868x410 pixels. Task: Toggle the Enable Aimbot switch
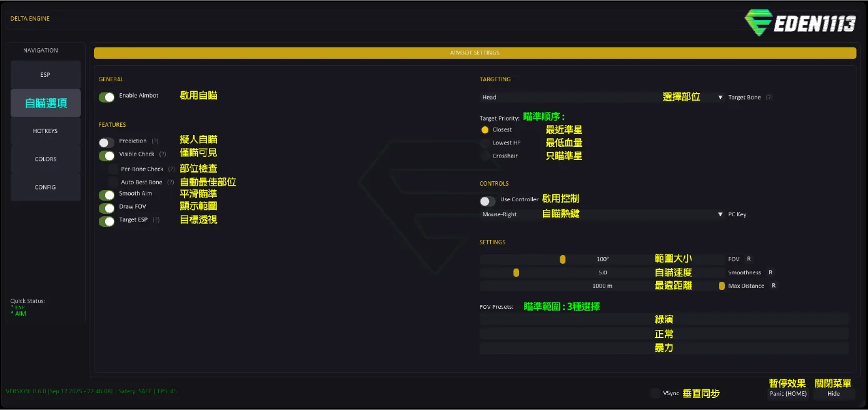pyautogui.click(x=107, y=97)
